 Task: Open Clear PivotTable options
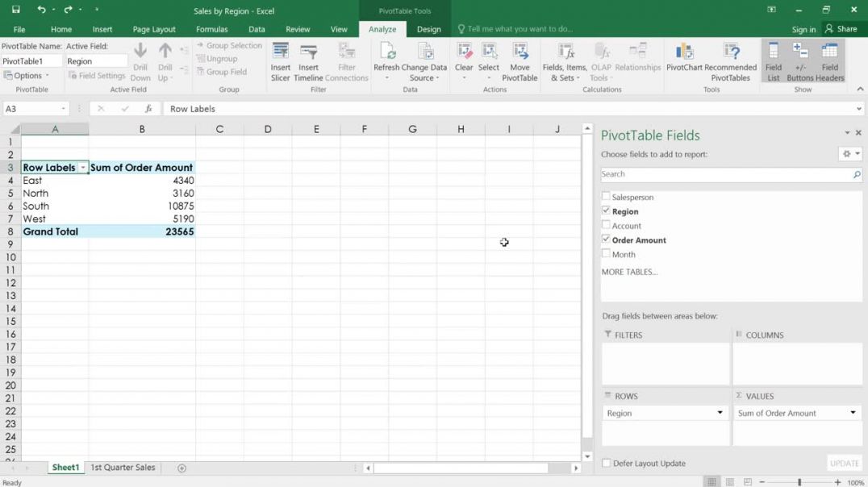464,62
